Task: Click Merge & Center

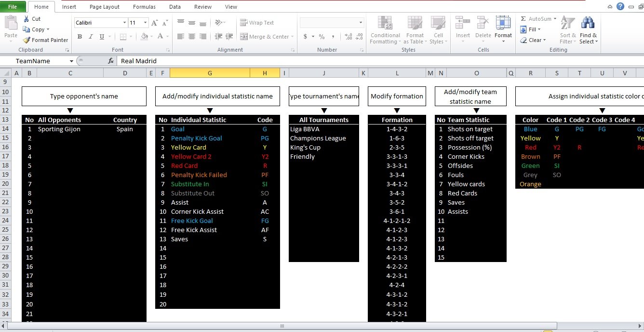Action: 265,37
